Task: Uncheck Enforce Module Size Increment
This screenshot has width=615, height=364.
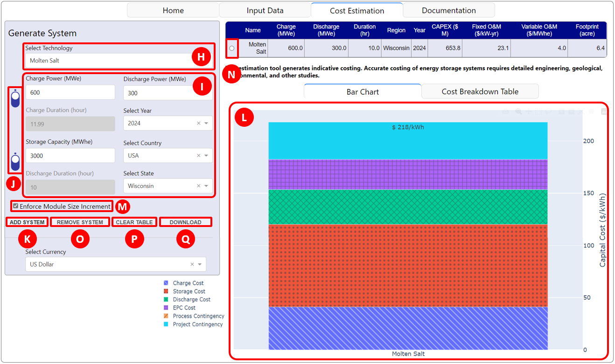Action: coord(16,206)
